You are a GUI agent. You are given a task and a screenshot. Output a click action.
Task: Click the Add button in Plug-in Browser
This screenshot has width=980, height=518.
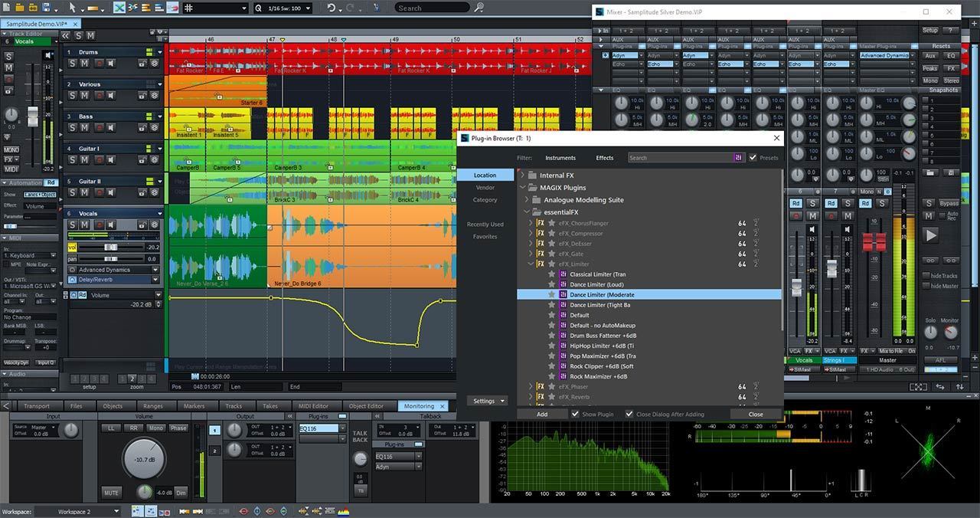542,414
